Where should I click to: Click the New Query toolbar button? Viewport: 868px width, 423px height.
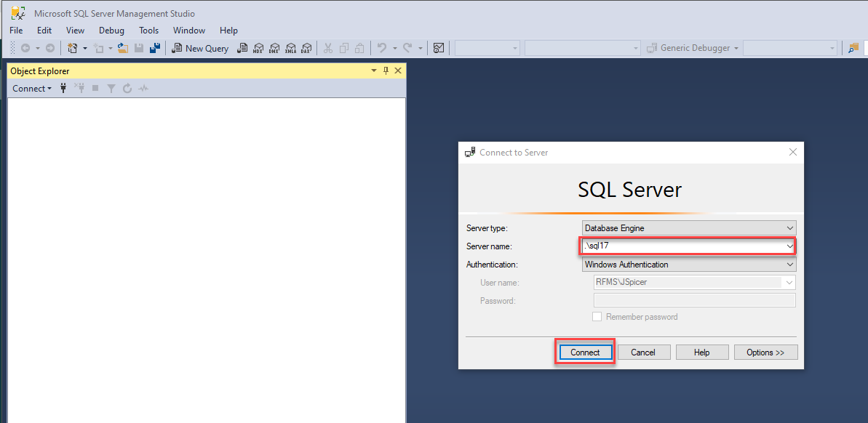pos(200,48)
